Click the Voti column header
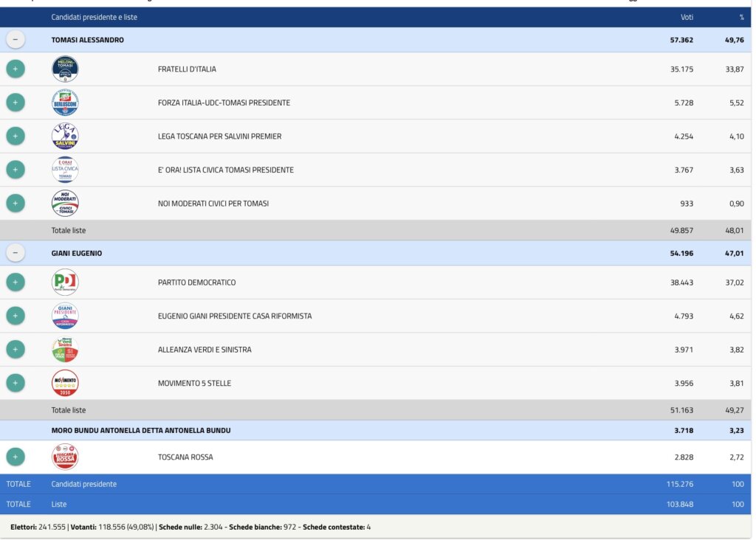Screen dimensions: 756x540 [x=686, y=17]
